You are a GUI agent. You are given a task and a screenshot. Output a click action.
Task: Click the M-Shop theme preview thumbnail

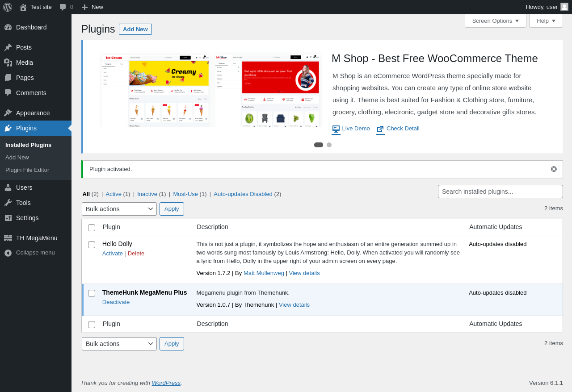pyautogui.click(x=268, y=91)
